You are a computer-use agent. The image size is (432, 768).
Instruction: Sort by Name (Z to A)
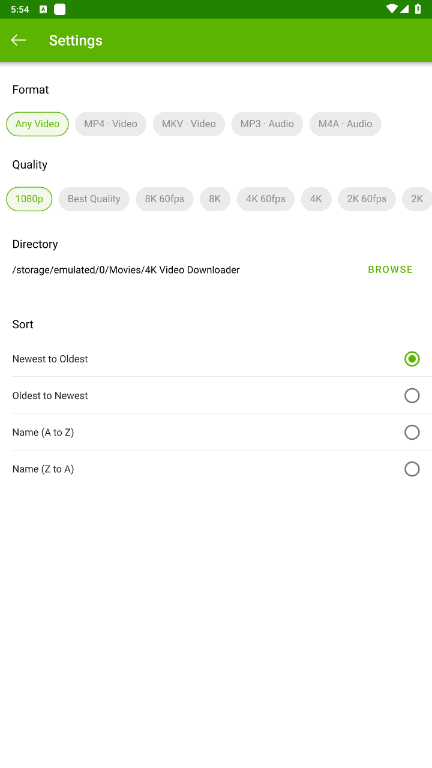pos(216,469)
